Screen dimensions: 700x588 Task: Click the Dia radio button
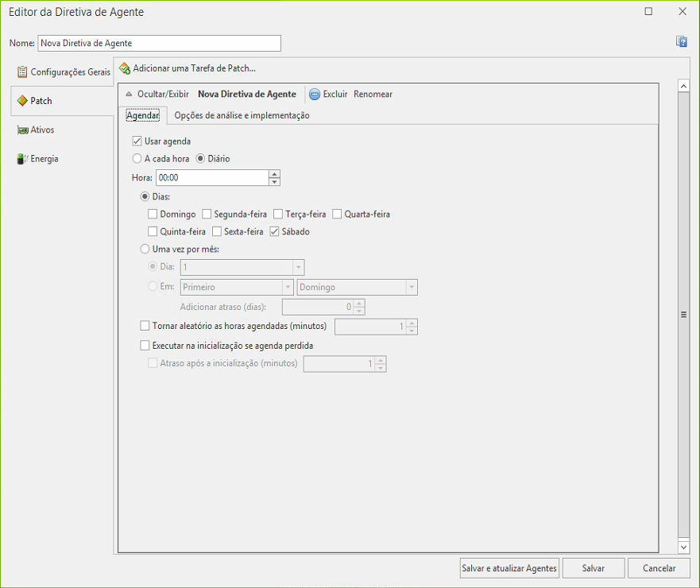(153, 266)
